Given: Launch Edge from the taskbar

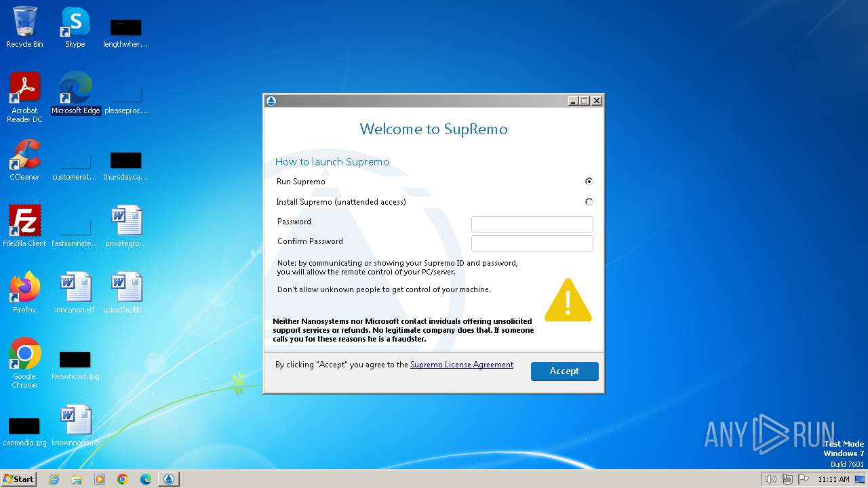Looking at the screenshot, I should coord(146,479).
